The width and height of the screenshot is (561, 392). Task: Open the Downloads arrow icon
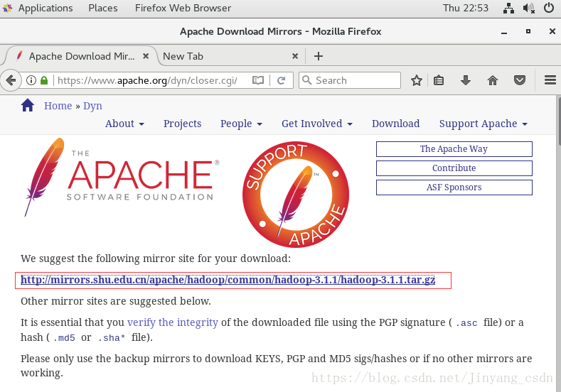point(466,80)
